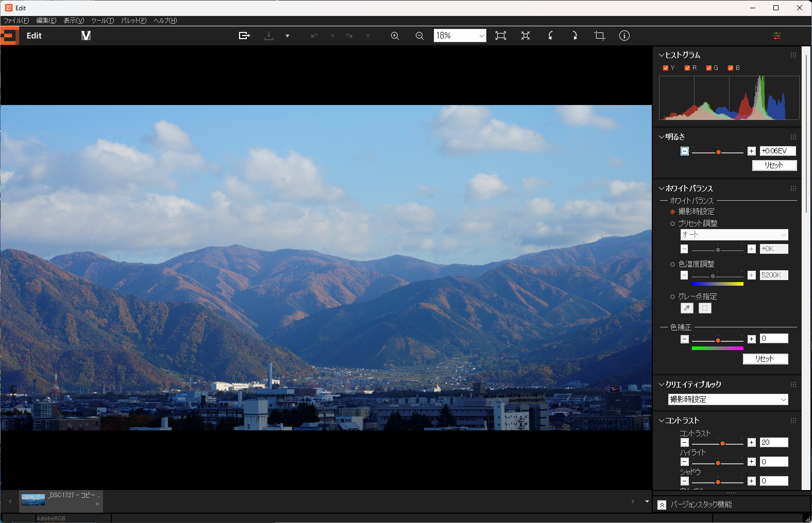Rotate image clockwise
Screen dimensions: 812x523
(x=575, y=36)
